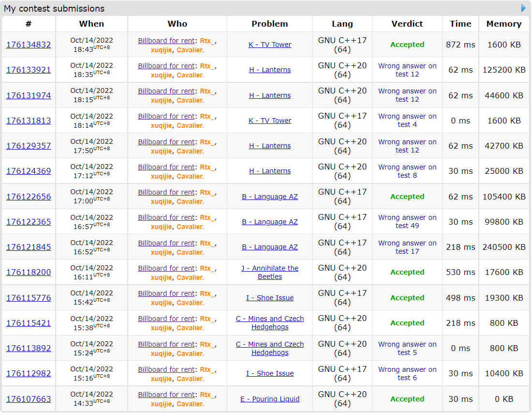Open submission 176133921 details

tap(29, 70)
